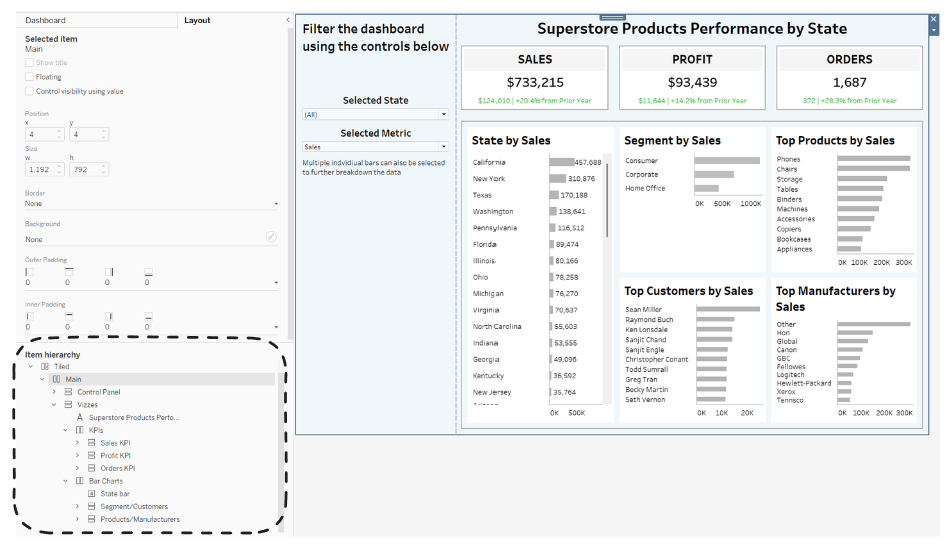Collapse the side pane with the arrow

click(x=288, y=20)
